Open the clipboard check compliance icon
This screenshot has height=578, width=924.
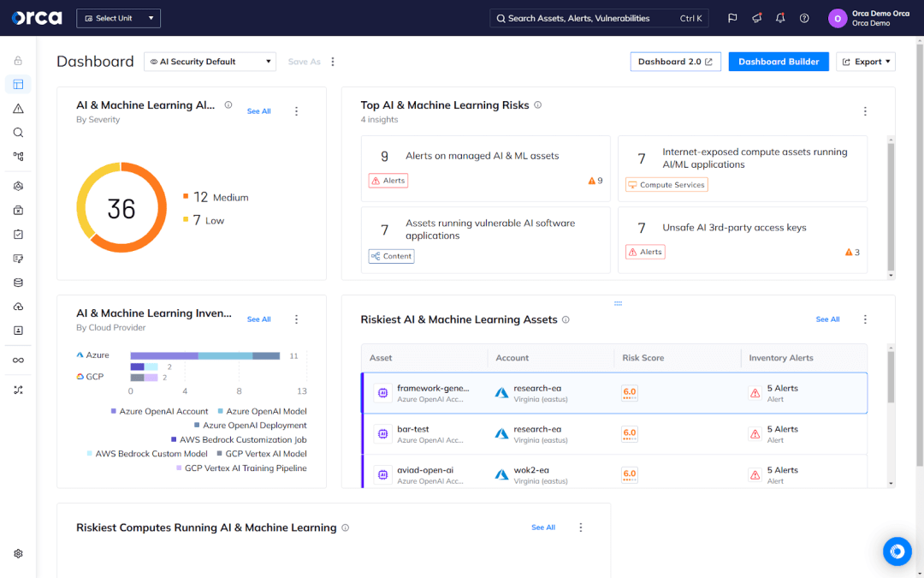point(18,235)
